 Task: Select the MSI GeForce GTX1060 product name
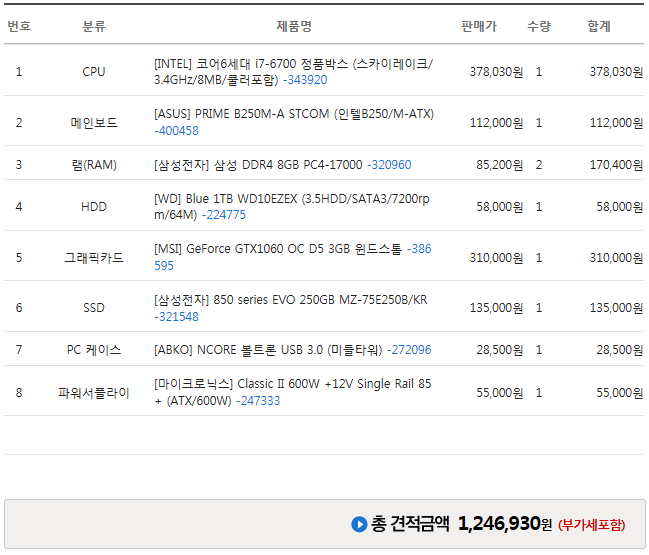(278, 249)
